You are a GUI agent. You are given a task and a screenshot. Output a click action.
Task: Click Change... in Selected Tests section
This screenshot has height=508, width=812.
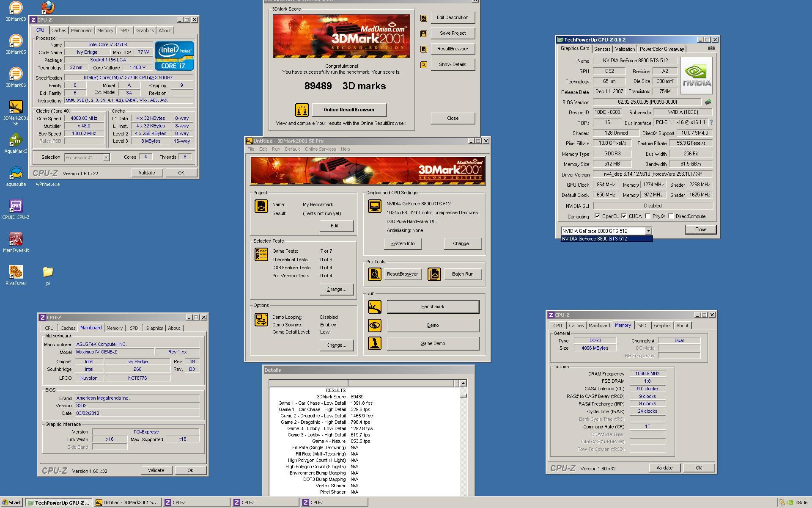tap(336, 290)
